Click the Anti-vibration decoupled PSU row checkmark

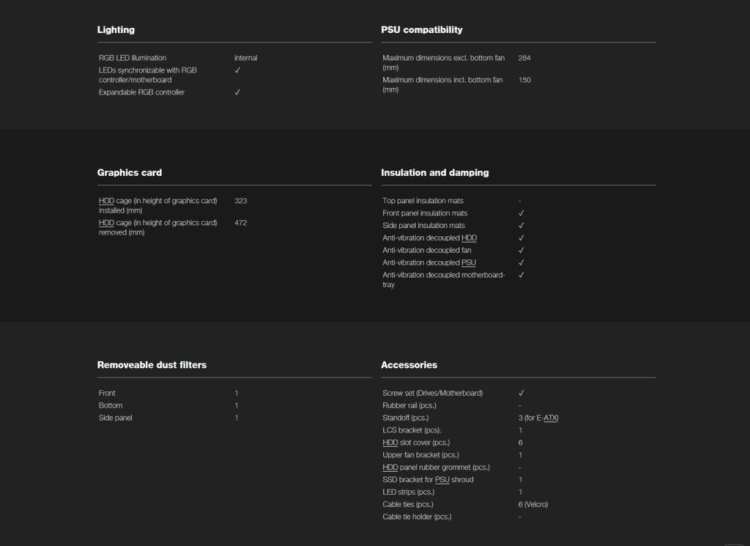521,262
